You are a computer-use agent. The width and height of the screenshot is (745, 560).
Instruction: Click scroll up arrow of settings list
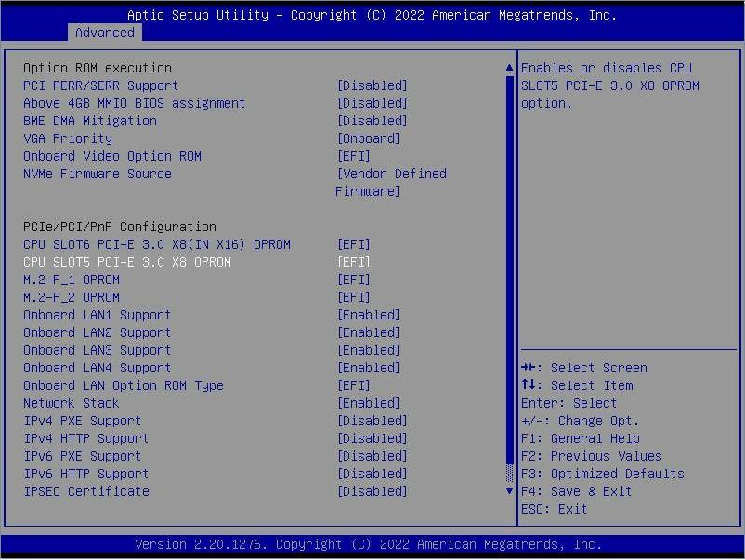(509, 68)
